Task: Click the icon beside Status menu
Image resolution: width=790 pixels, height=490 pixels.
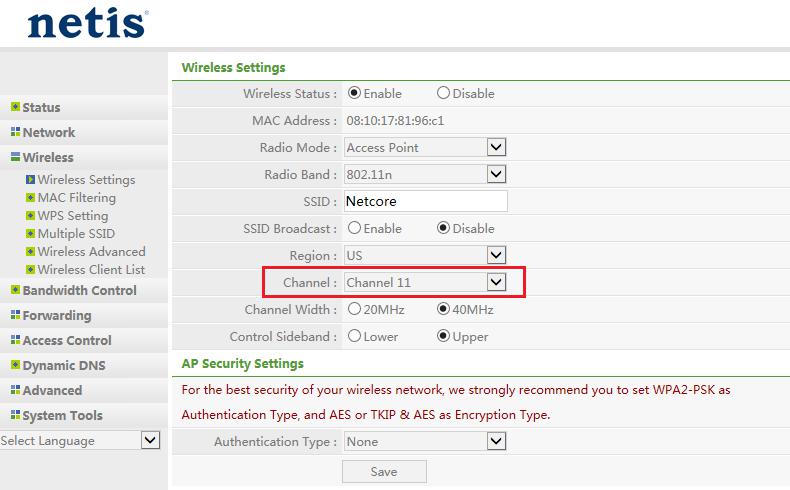Action: click(x=15, y=107)
